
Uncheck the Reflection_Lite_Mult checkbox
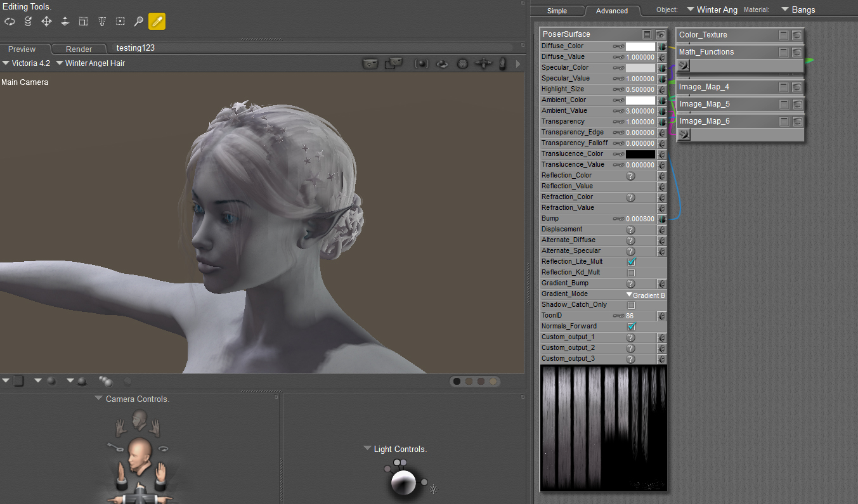pos(631,262)
